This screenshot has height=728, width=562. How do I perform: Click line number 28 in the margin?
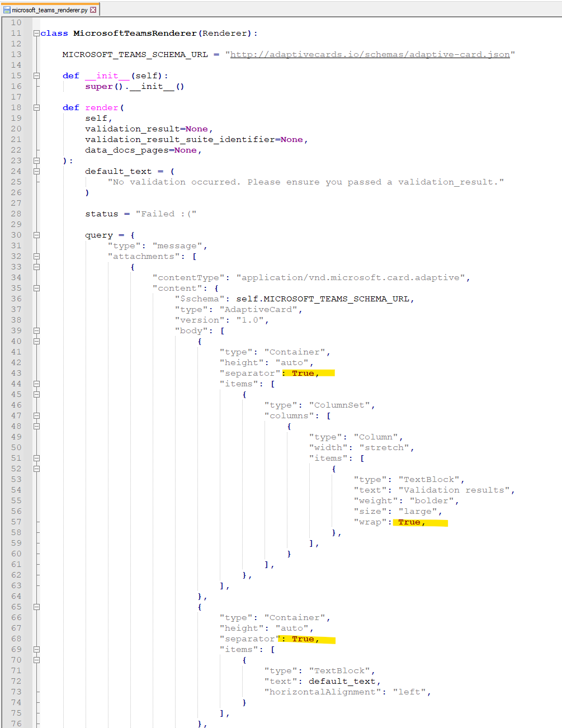pos(16,213)
